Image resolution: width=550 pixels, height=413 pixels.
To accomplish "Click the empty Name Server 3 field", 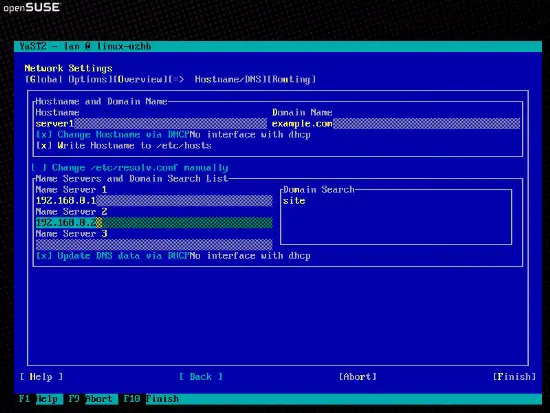I will pos(154,245).
